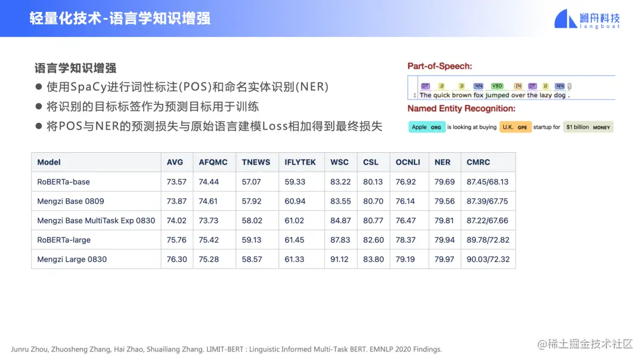
Task: Click AVG value 73.57 for RoBERTa-base
Action: (177, 182)
